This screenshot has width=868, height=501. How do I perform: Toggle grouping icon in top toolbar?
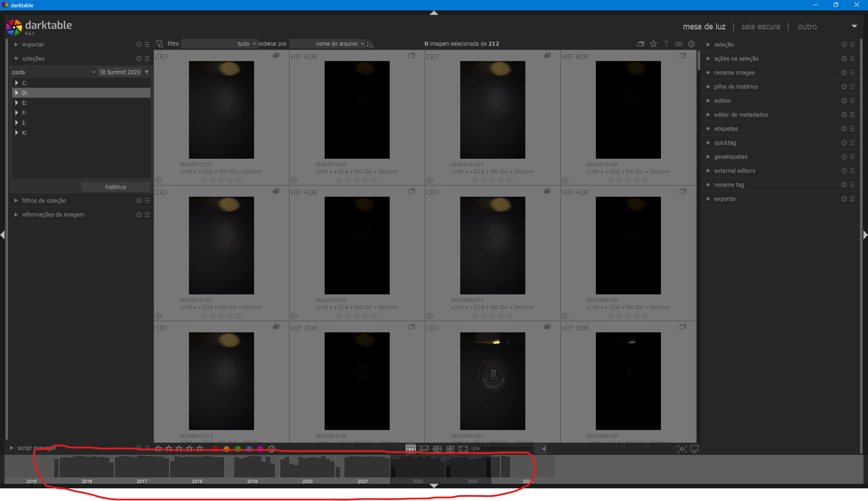pos(641,44)
